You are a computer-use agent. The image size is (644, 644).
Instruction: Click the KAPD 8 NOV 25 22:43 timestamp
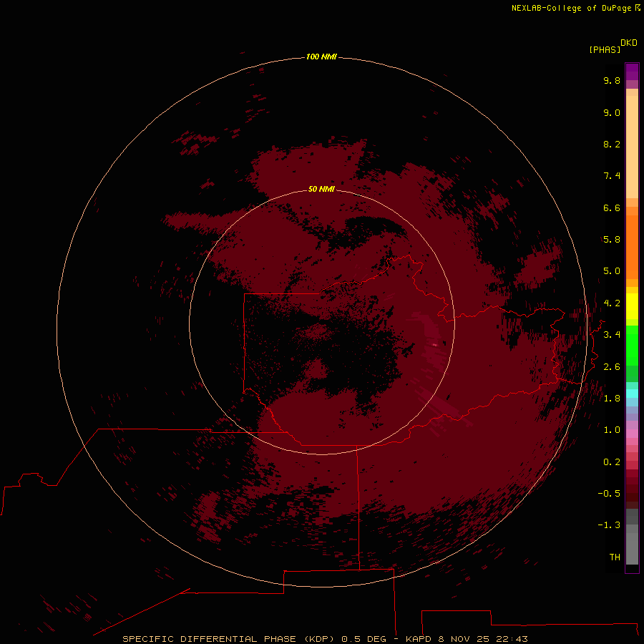click(467, 639)
